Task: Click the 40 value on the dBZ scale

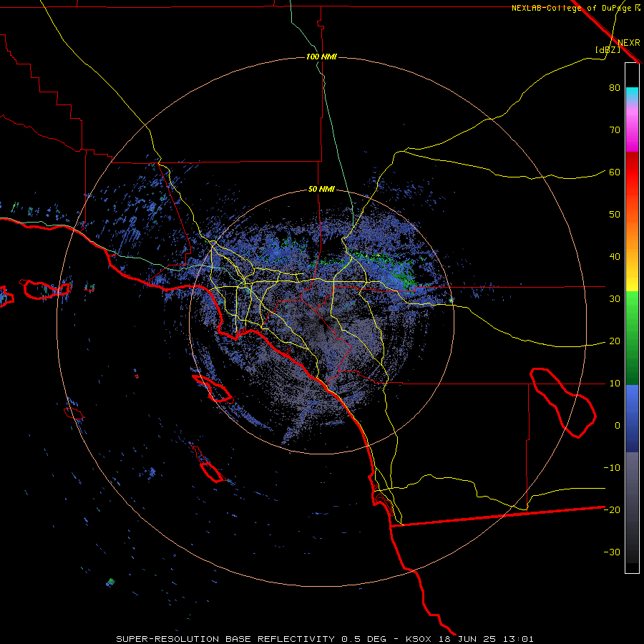Action: pos(615,257)
